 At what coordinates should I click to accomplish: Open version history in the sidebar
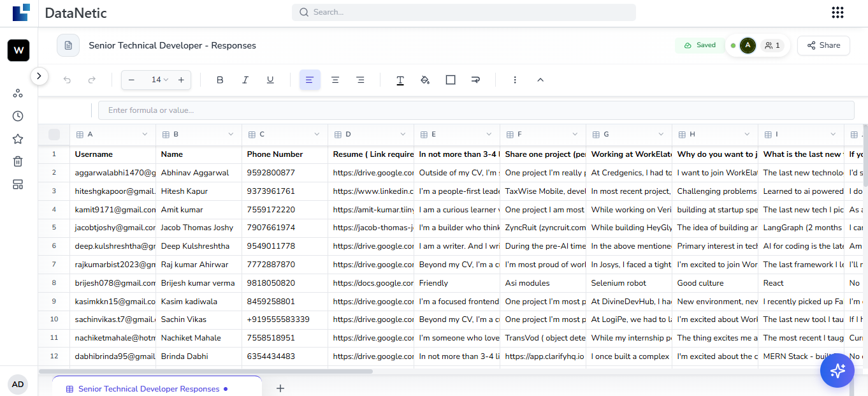[18, 115]
